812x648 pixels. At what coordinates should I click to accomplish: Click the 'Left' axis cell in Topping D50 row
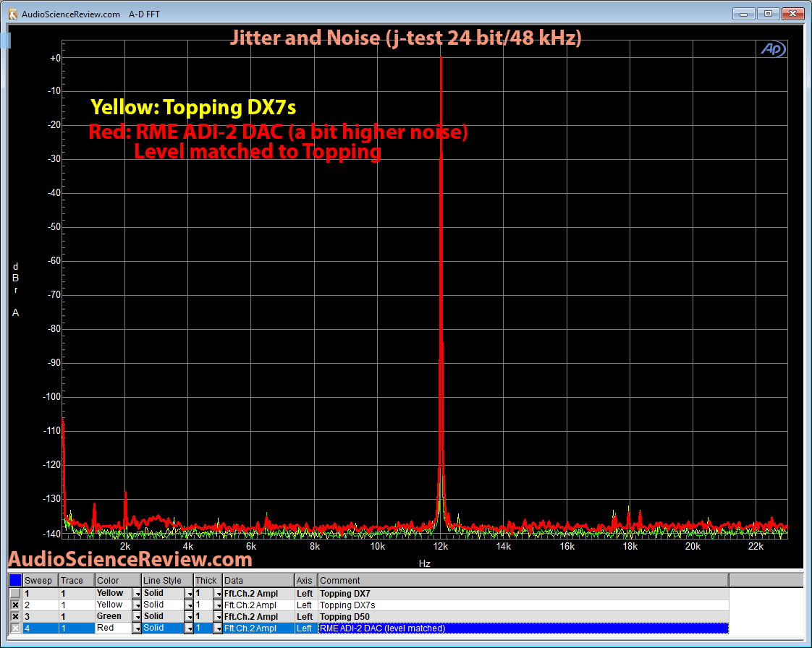[x=306, y=616]
